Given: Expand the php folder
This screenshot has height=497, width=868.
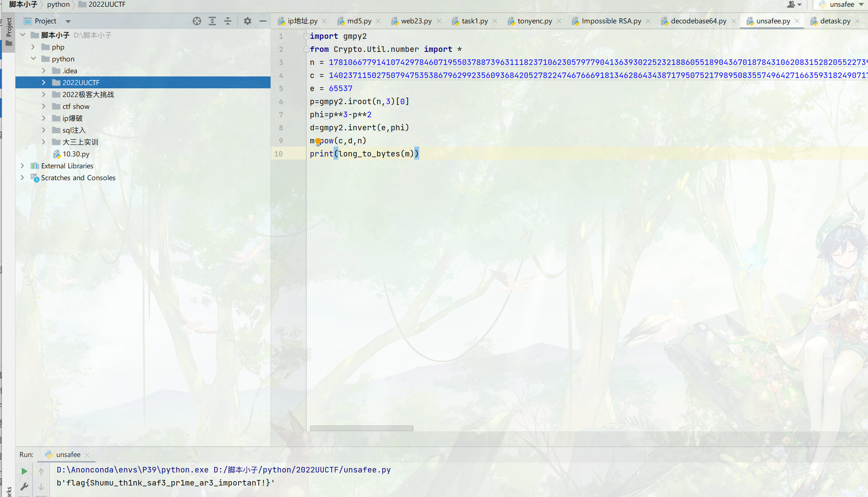Looking at the screenshot, I should [x=33, y=47].
